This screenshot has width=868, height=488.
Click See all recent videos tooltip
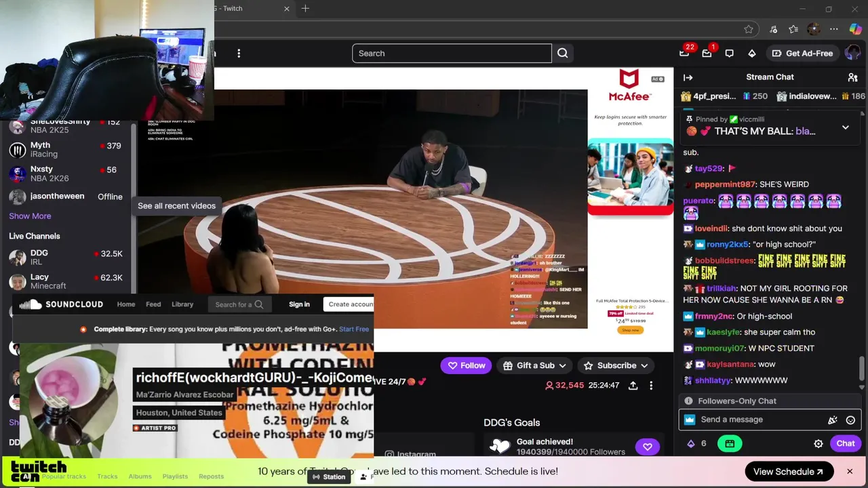[x=176, y=206]
